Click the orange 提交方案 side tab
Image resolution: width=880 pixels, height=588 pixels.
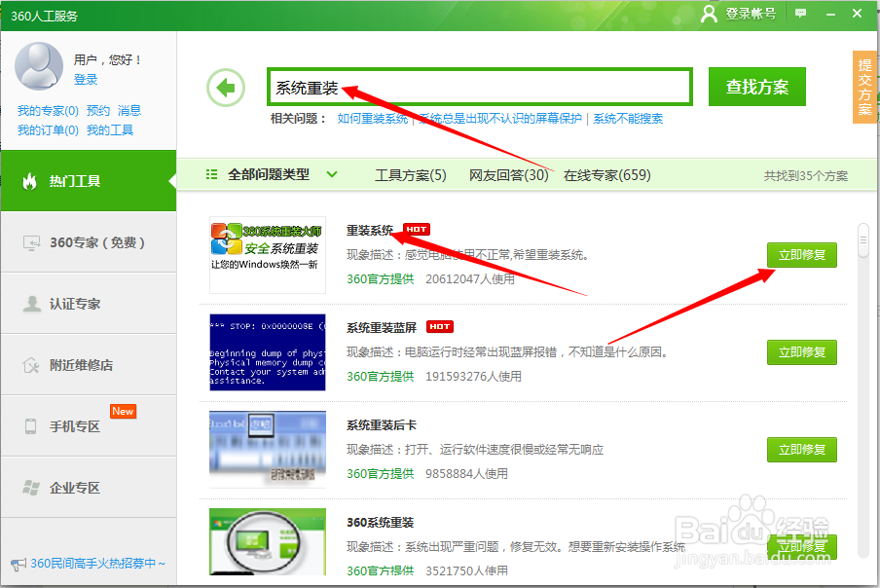pyautogui.click(x=864, y=87)
